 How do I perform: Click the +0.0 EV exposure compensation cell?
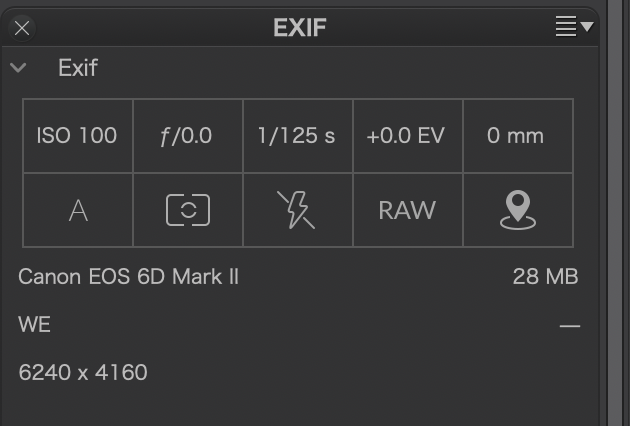click(407, 136)
